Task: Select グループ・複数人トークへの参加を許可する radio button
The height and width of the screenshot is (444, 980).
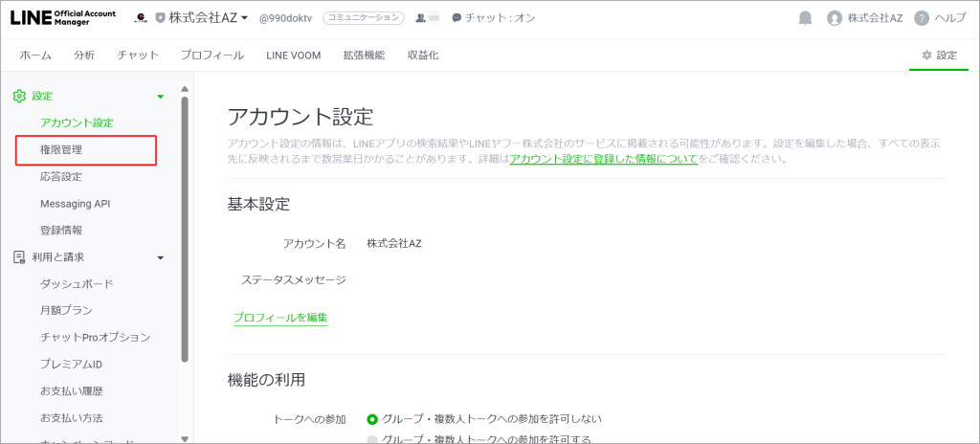Action: pos(372,439)
